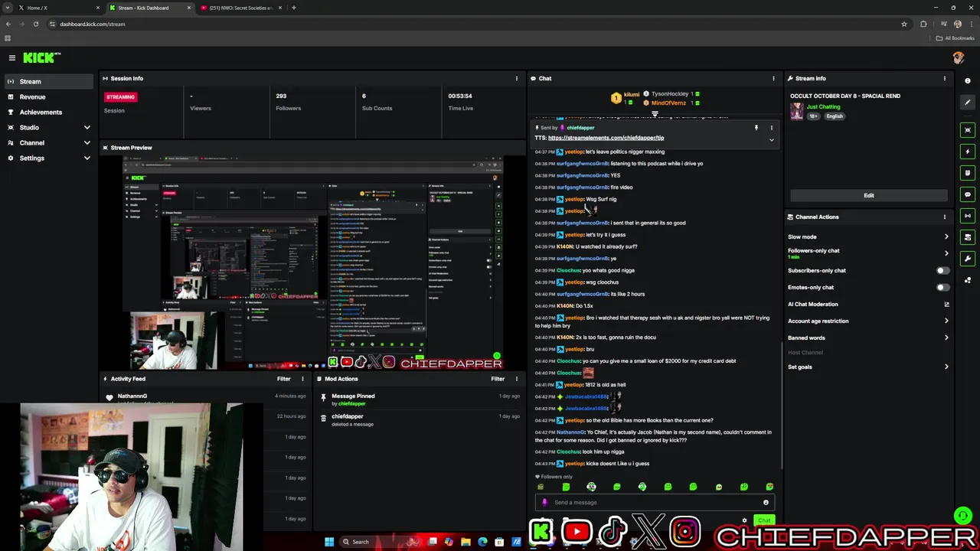Click the info icon in right toolbar
This screenshot has height=551, width=980.
tap(968, 80)
